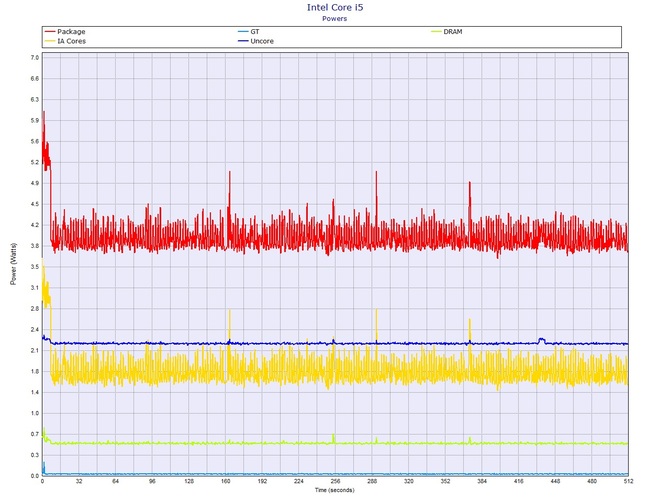670x502 pixels.
Task: Click the green DRAM legend line marker
Action: [x=436, y=32]
